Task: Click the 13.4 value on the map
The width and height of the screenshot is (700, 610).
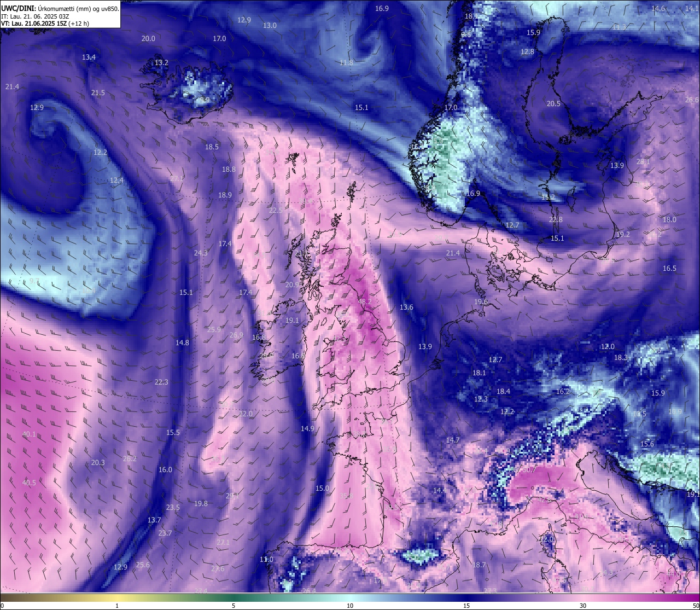Action: pyautogui.click(x=89, y=57)
